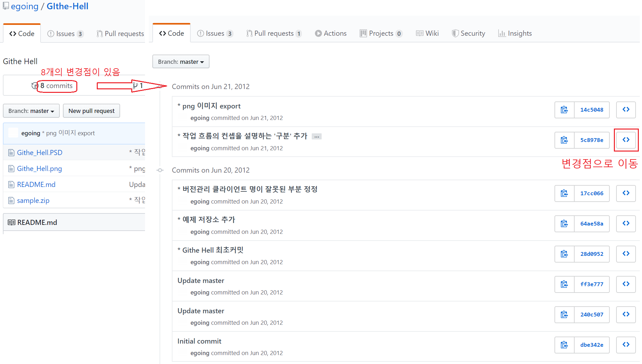This screenshot has width=642, height=364.
Task: Copy full SHA for commit 17cc066
Action: coord(564,193)
